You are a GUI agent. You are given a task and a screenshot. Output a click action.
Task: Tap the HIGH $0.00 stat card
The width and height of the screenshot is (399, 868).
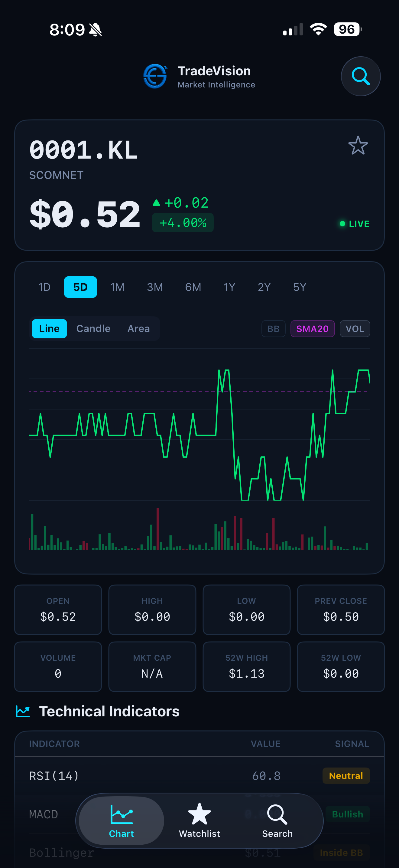pyautogui.click(x=152, y=610)
